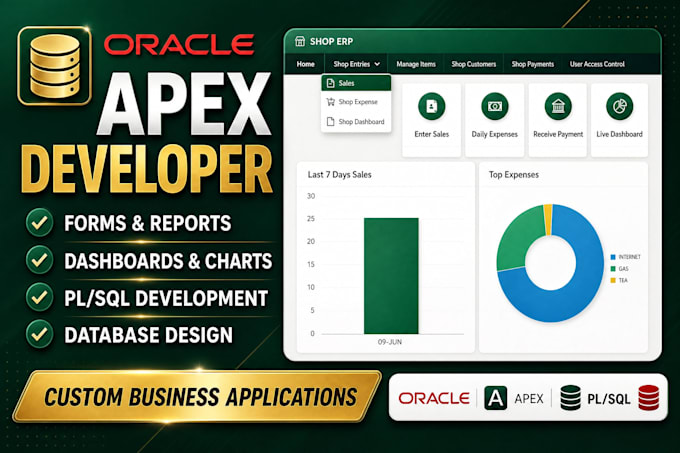The height and width of the screenshot is (453, 680).
Task: Open the Live Dashboard label link
Action: click(619, 134)
